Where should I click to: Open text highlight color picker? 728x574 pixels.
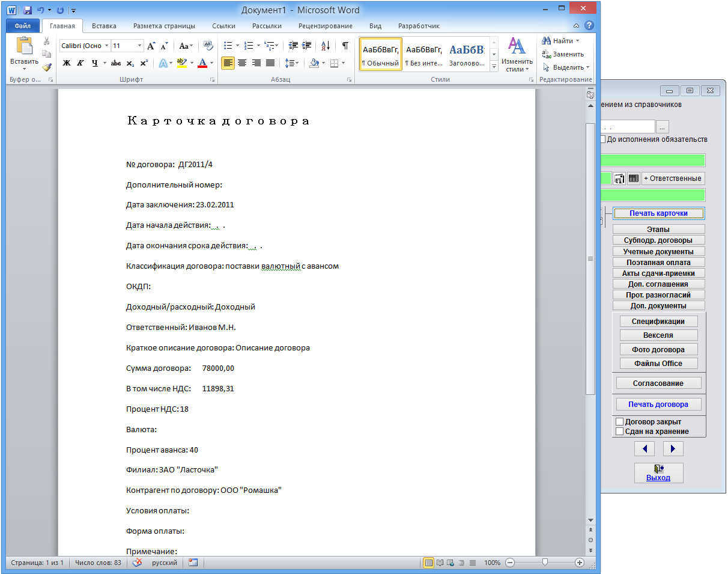click(x=192, y=63)
